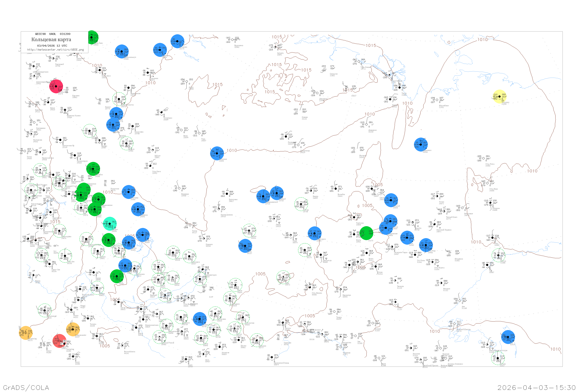
Task: Click the meteocenter.net UEEE.png URL
Action: pos(55,50)
